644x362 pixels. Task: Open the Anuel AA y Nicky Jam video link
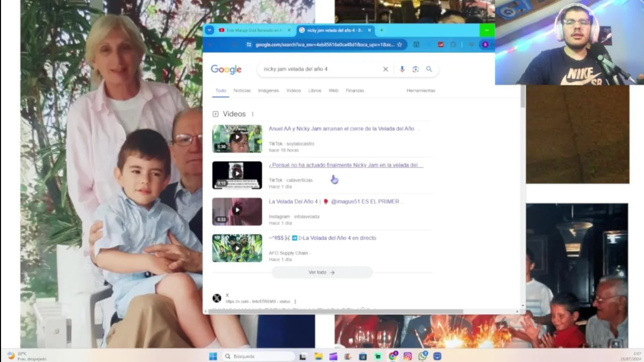click(342, 129)
